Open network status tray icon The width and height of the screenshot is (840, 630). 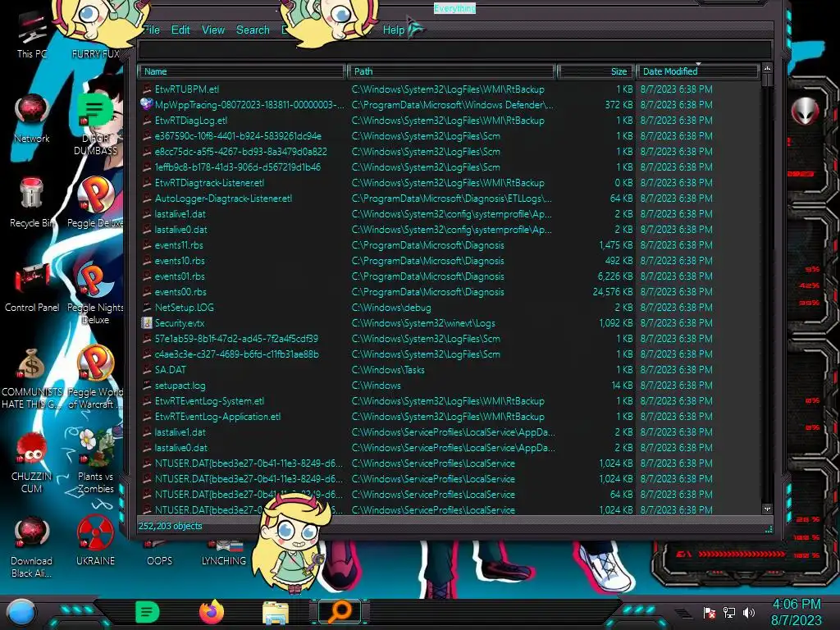point(729,612)
